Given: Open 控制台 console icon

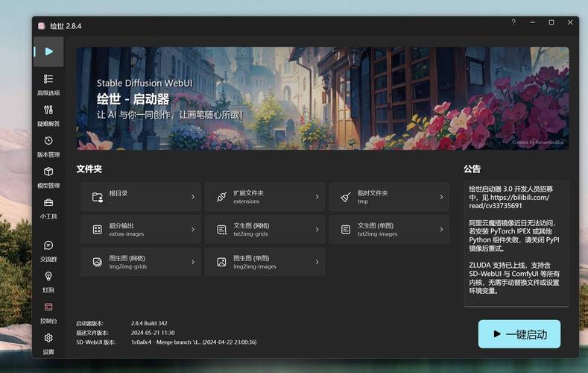Looking at the screenshot, I should click(48, 307).
